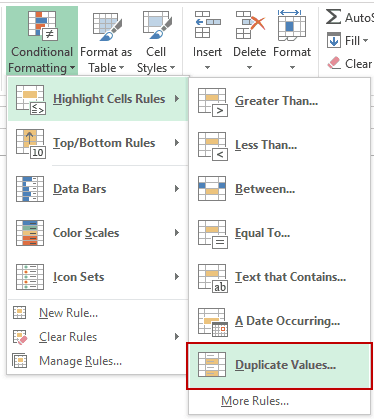
Task: Expand the Icon Sets submenu arrow
Action: [177, 276]
